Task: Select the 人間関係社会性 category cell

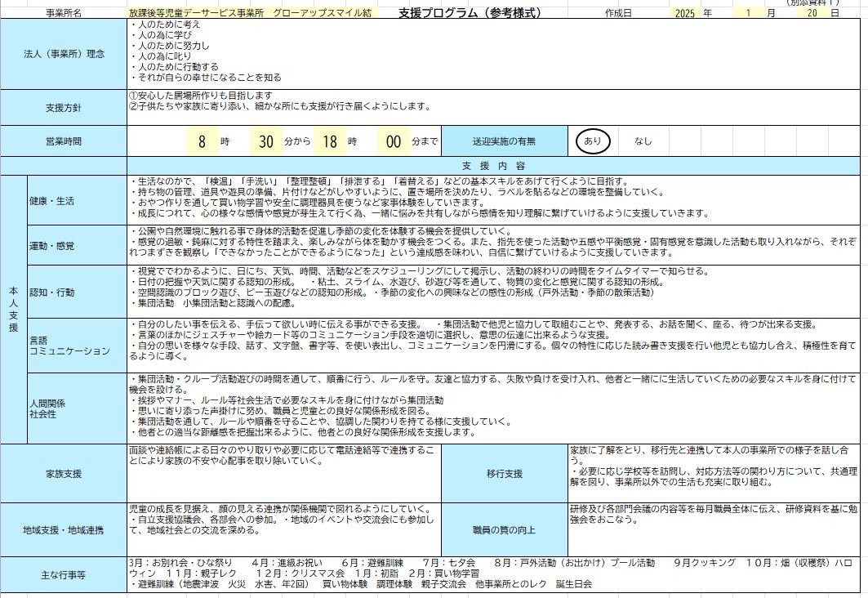Action: coord(77,408)
